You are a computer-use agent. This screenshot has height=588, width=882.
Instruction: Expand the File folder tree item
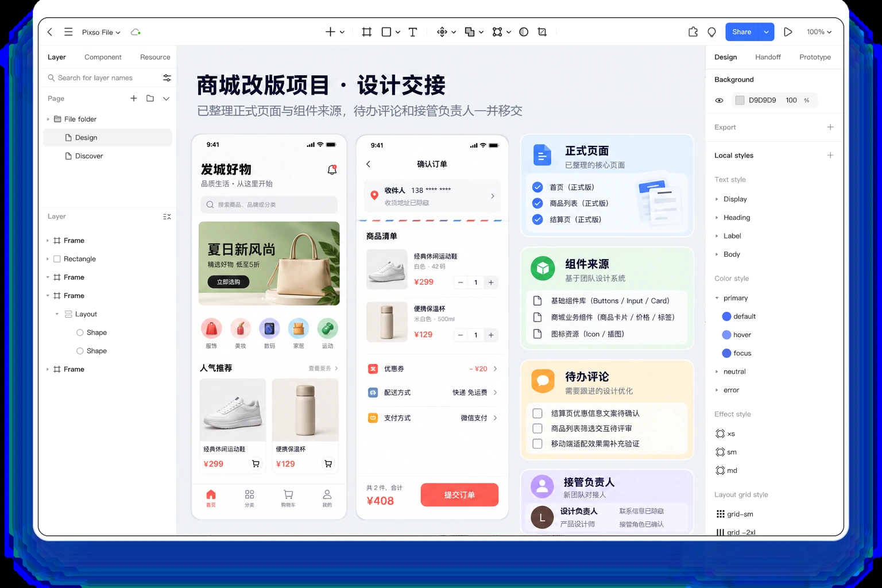point(48,119)
